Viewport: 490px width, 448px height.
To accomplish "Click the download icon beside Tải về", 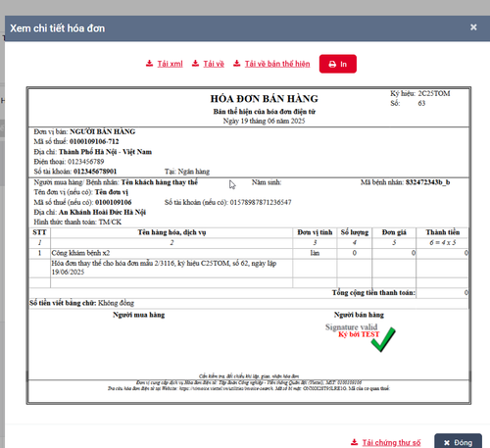I will (x=195, y=64).
